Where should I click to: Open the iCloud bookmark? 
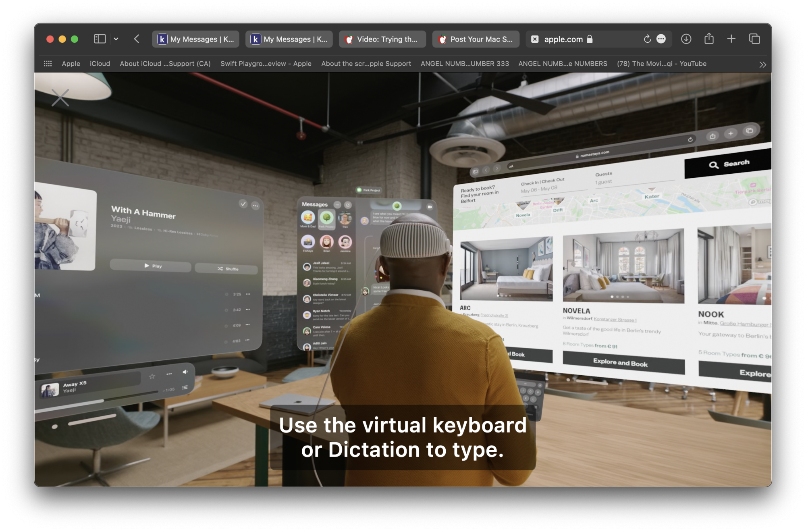point(100,64)
